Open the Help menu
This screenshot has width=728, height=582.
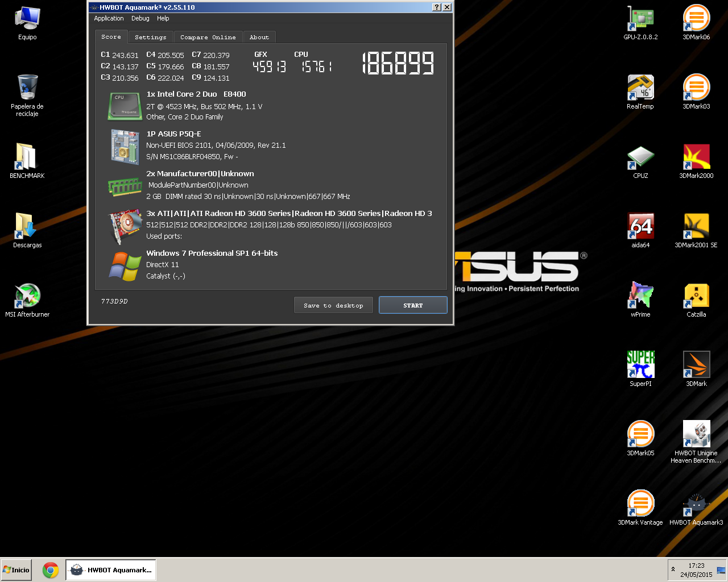point(163,18)
